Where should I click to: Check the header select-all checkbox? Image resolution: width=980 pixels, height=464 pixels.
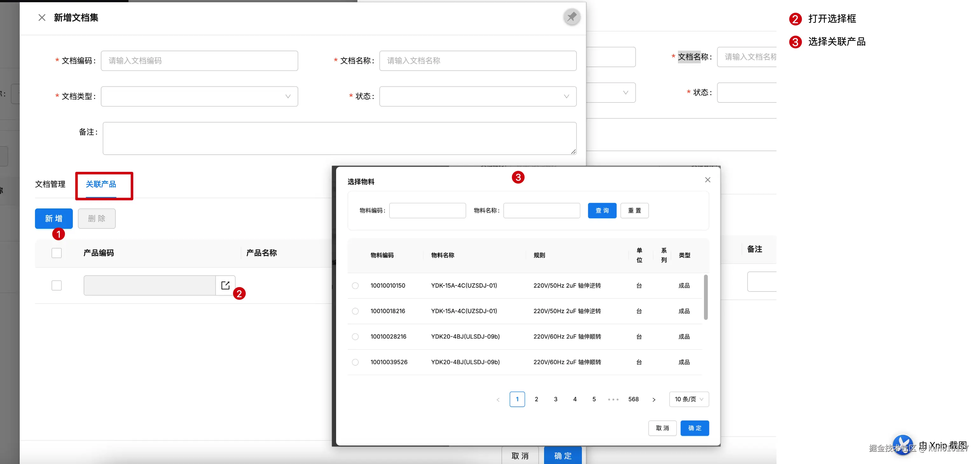pyautogui.click(x=56, y=253)
